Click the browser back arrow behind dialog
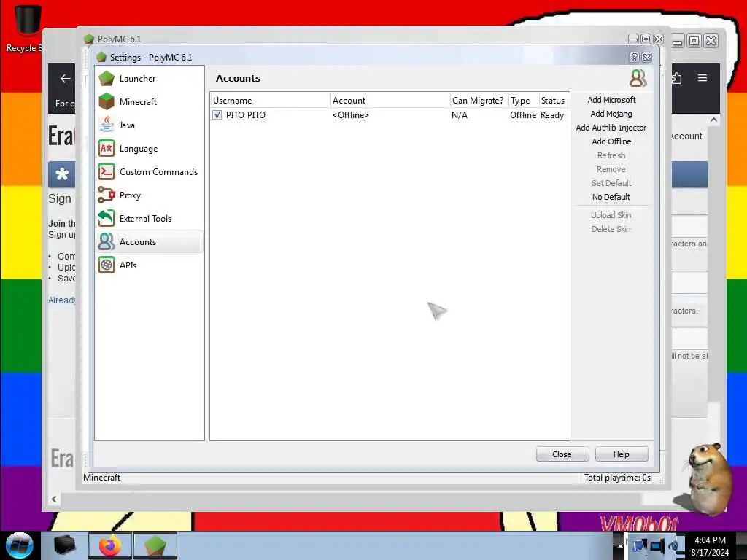The width and height of the screenshot is (747, 560). click(x=65, y=79)
